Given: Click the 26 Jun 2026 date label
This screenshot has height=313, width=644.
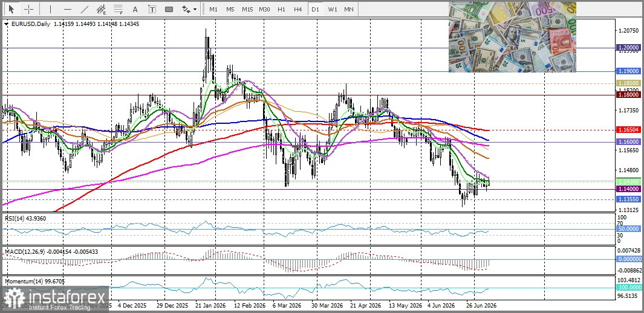Looking at the screenshot, I should coord(482,306).
